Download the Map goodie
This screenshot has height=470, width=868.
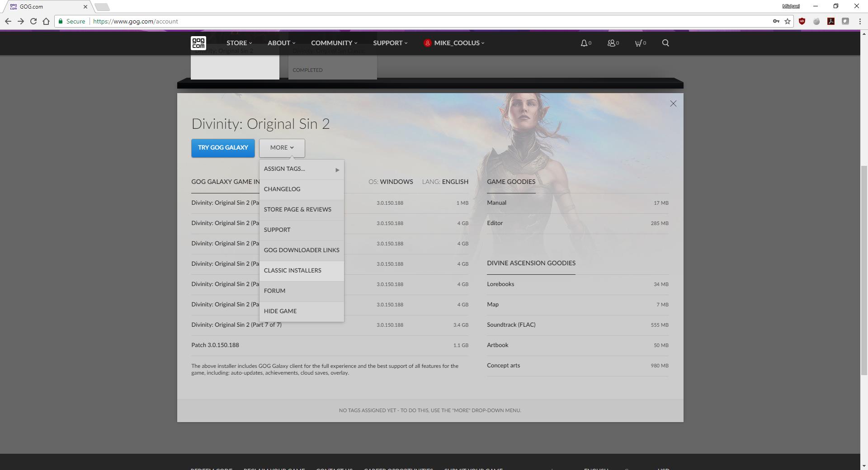(x=577, y=305)
